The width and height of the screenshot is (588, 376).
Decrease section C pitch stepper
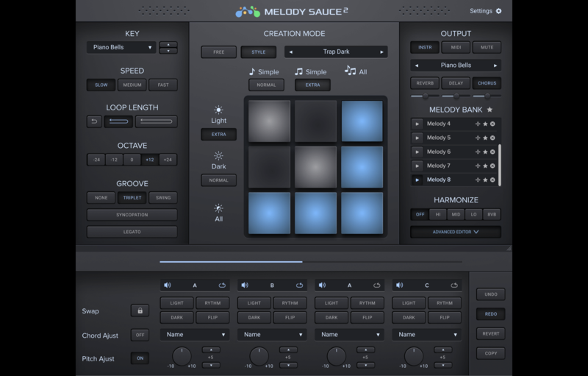tap(443, 365)
